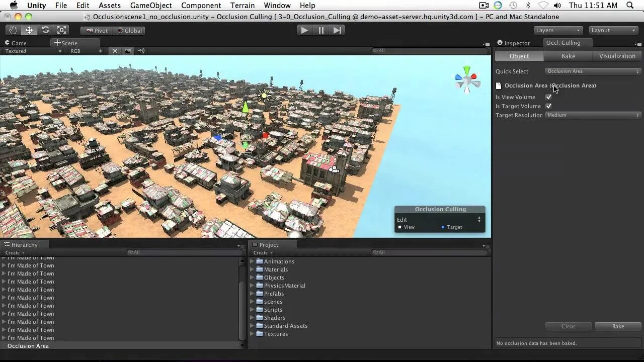Image resolution: width=644 pixels, height=362 pixels.
Task: Click the scene orientation gizmo
Action: (x=467, y=80)
